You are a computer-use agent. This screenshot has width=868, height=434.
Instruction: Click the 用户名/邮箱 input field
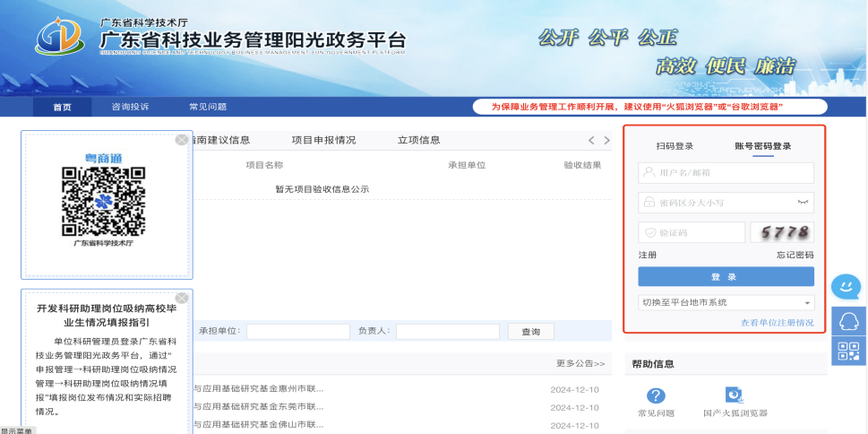(x=726, y=173)
